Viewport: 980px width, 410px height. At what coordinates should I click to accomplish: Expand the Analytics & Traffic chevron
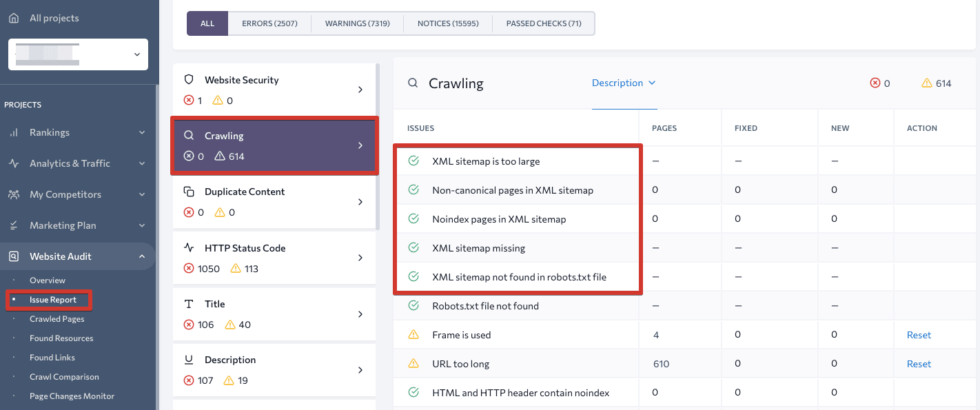point(142,163)
